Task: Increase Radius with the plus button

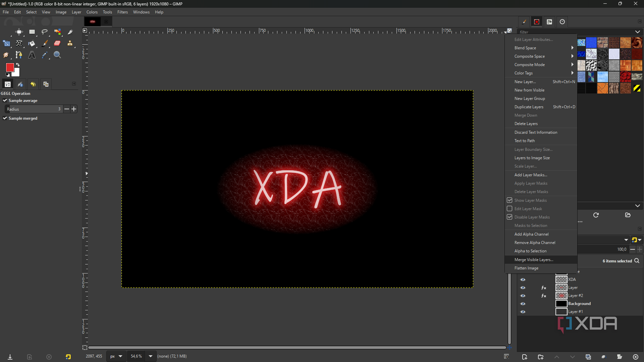Action: pyautogui.click(x=74, y=109)
